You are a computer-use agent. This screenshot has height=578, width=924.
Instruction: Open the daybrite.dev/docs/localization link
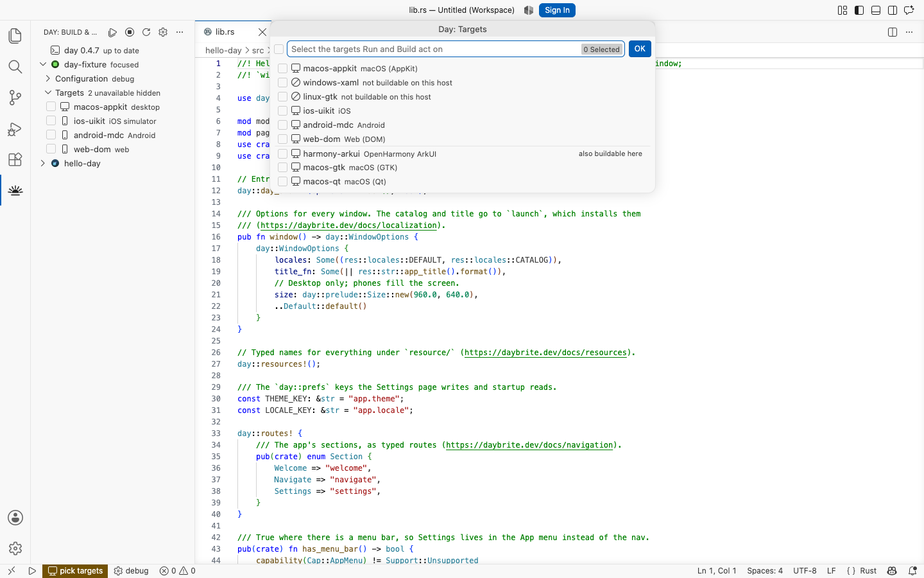(x=348, y=225)
